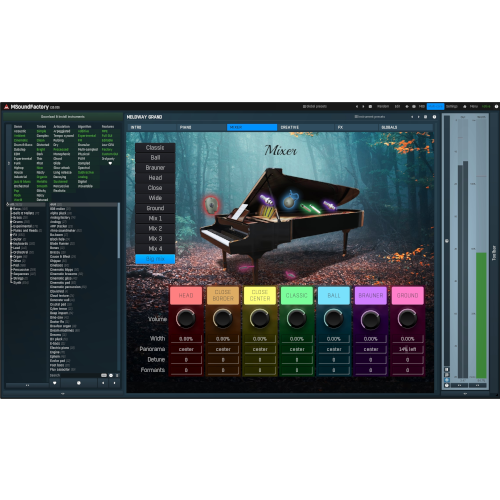
Task: Click the pink HEAD channel label
Action: click(186, 295)
